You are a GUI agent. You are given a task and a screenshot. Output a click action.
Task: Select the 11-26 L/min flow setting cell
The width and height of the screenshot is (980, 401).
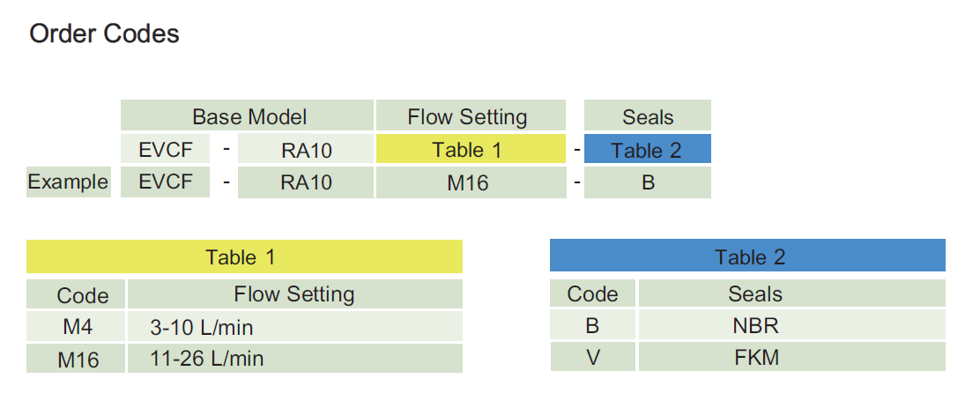pyautogui.click(x=294, y=359)
